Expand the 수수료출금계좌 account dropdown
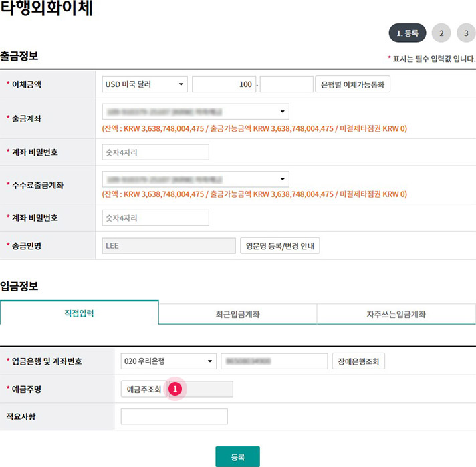 pyautogui.click(x=195, y=179)
